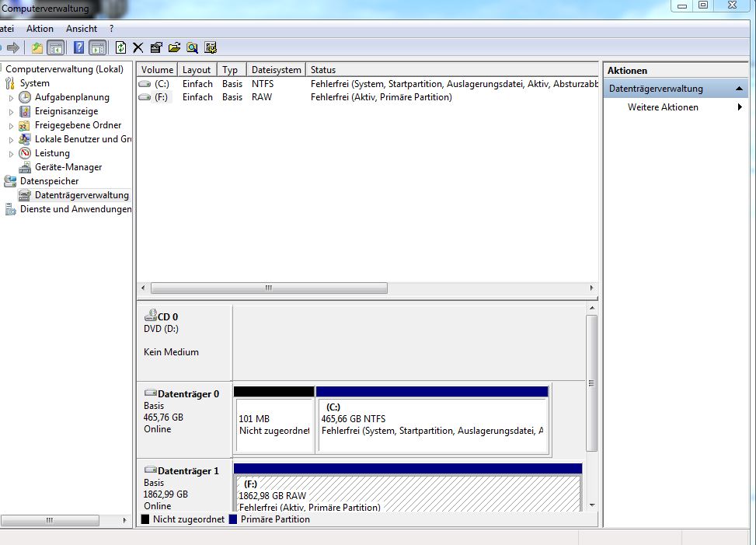Select the (C:) NTFS volume row
756x545 pixels.
pos(368,84)
